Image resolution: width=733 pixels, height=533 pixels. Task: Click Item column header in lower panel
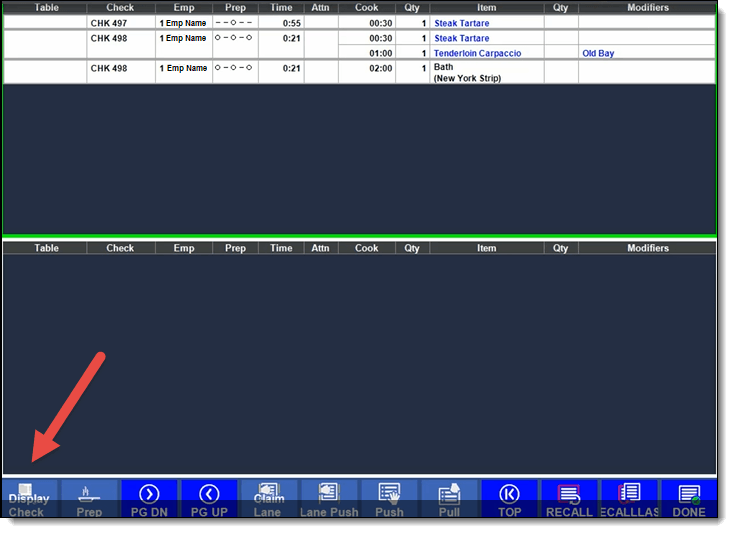point(486,248)
